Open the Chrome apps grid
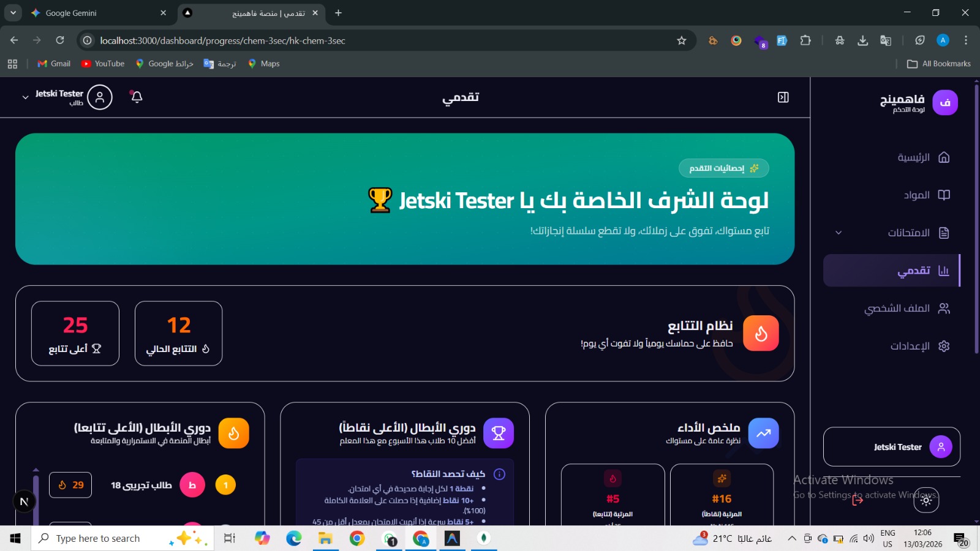 [12, 64]
